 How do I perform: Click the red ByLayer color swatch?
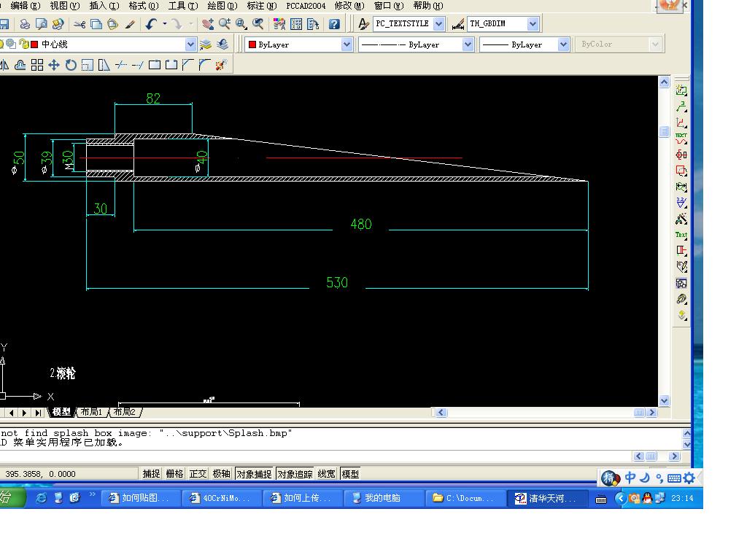pos(252,44)
